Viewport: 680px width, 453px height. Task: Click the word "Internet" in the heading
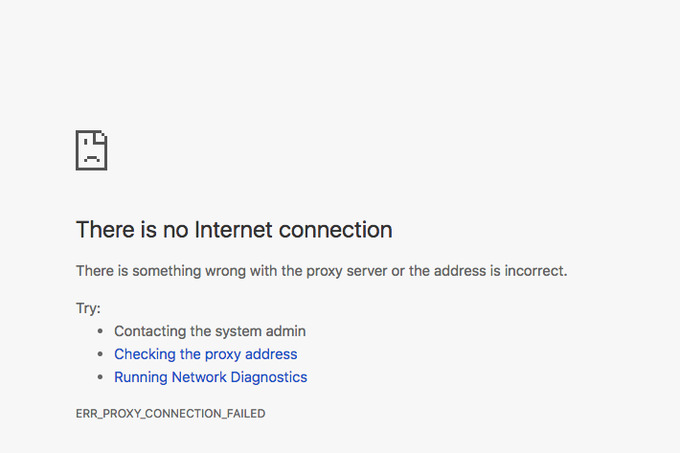234,230
